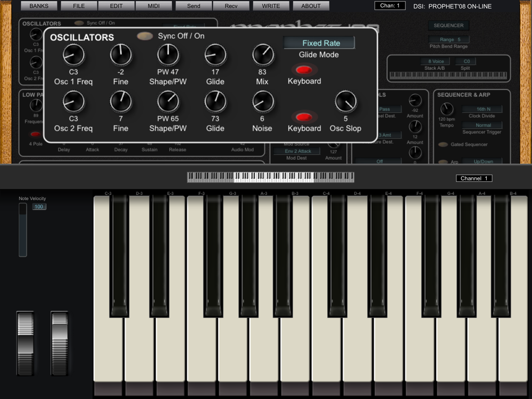Toggle Osc 2 Keyboard red LED

pos(304,117)
